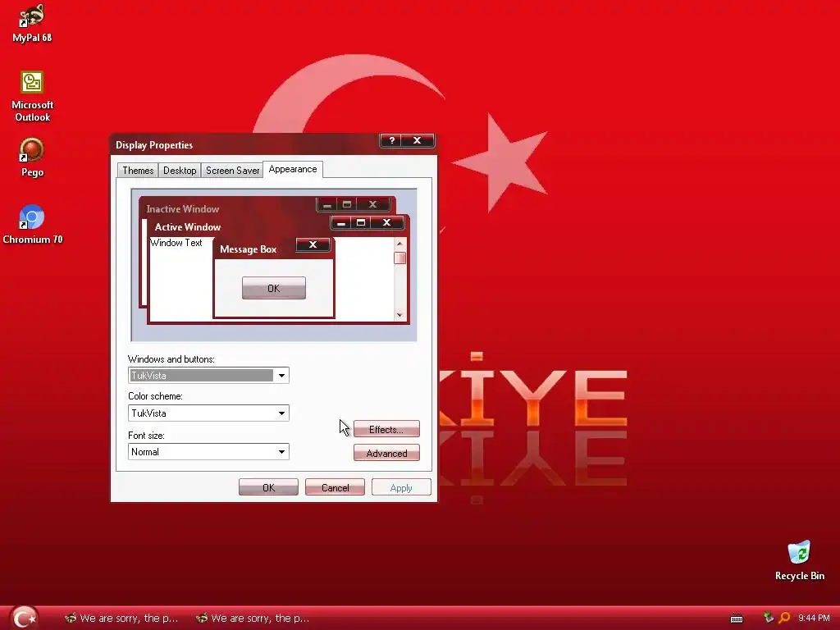Expand the Windows and buttons dropdown

(x=282, y=376)
